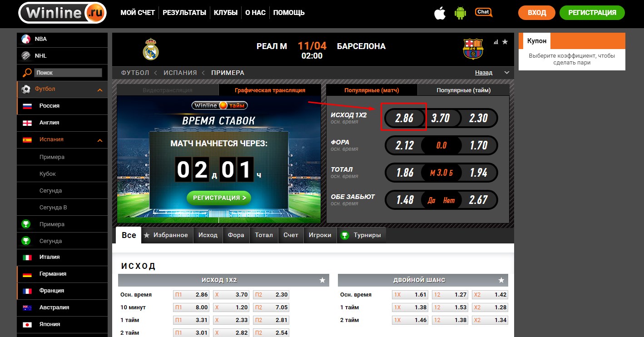Collapse the Испания country list
This screenshot has width=644, height=337.
point(100,140)
